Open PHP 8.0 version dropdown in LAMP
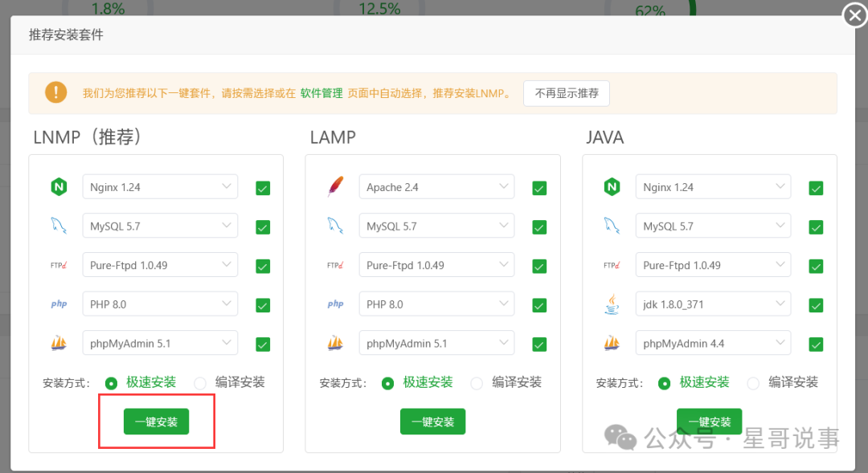This screenshot has height=473, width=868. click(436, 304)
